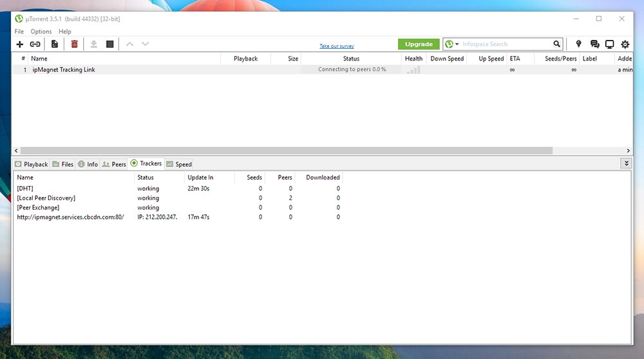Click the red Remove Torrent trash icon
The width and height of the screenshot is (644, 359).
pyautogui.click(x=75, y=44)
